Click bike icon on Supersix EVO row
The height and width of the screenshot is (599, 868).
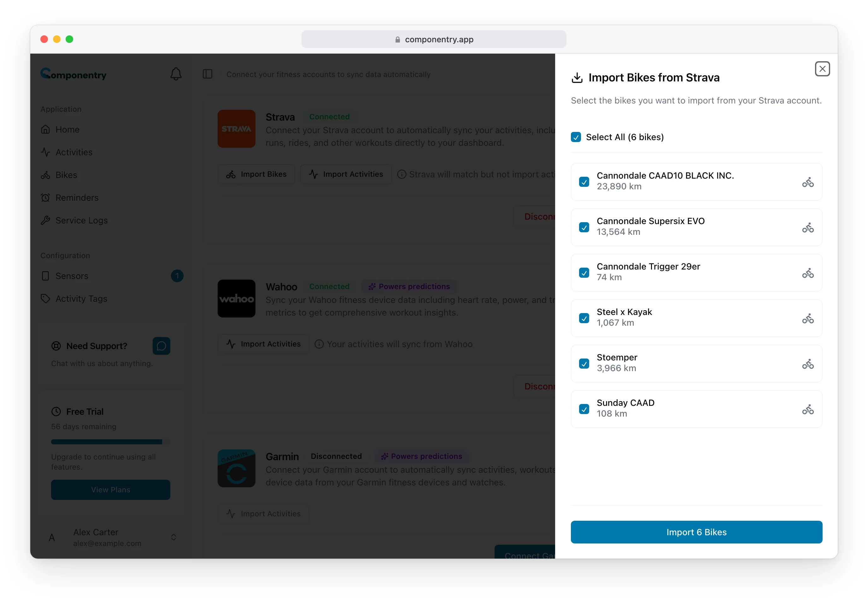[808, 228]
